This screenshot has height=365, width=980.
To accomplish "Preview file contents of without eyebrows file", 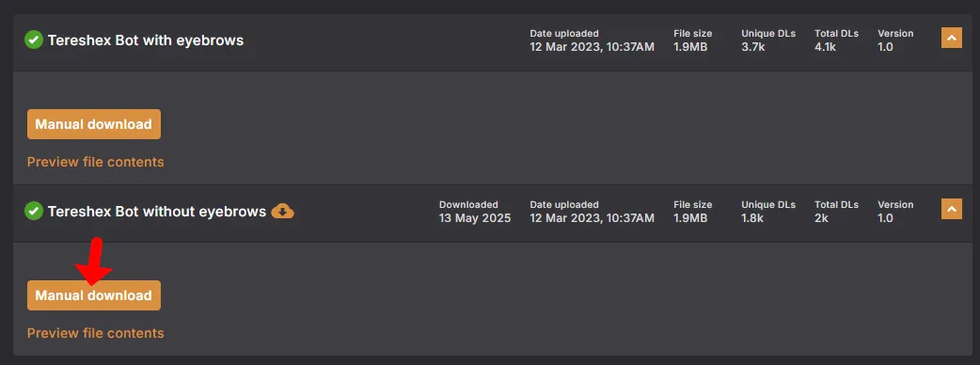I will 96,333.
